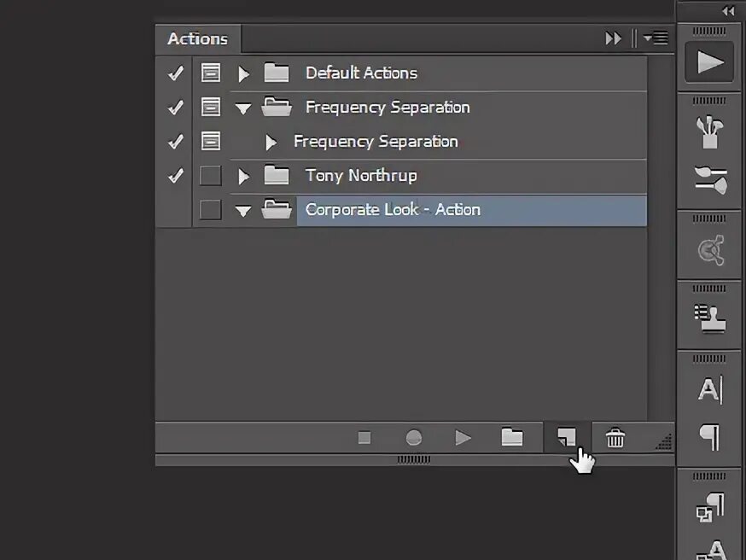
Task: Select the Default Actions folder icon
Action: (x=277, y=73)
